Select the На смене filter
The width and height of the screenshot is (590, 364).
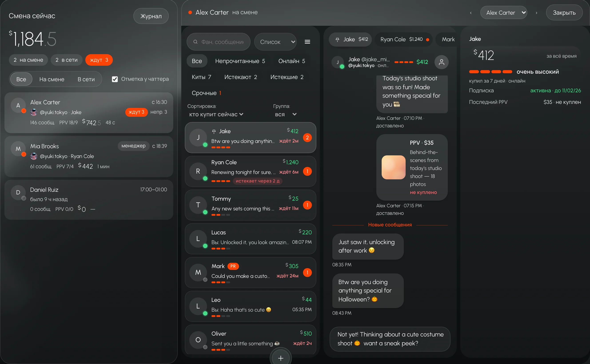[x=52, y=79]
